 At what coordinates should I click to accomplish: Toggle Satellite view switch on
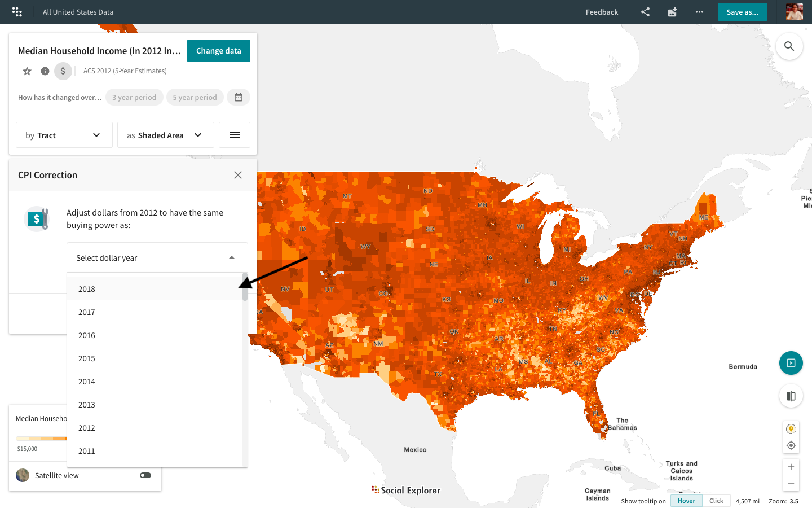145,475
